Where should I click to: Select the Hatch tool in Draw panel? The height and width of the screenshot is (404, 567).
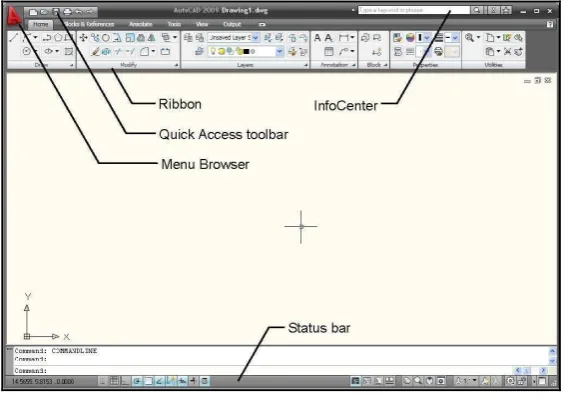pyautogui.click(x=69, y=51)
